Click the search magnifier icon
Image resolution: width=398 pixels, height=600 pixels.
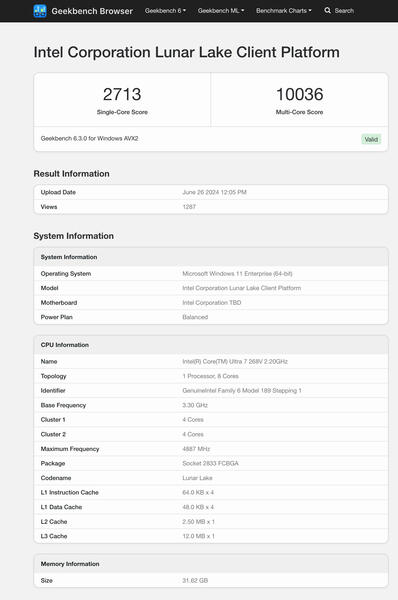point(328,10)
